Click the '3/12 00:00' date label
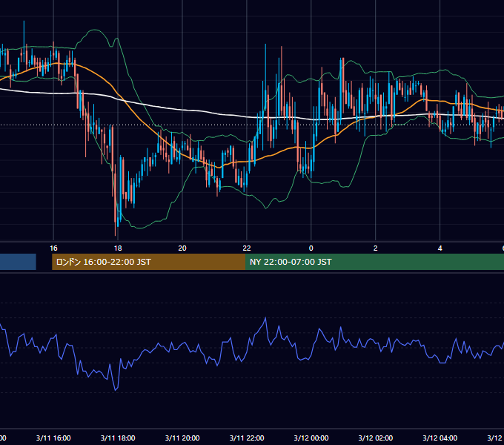Image resolution: width=504 pixels, height=445 pixels. [311, 438]
